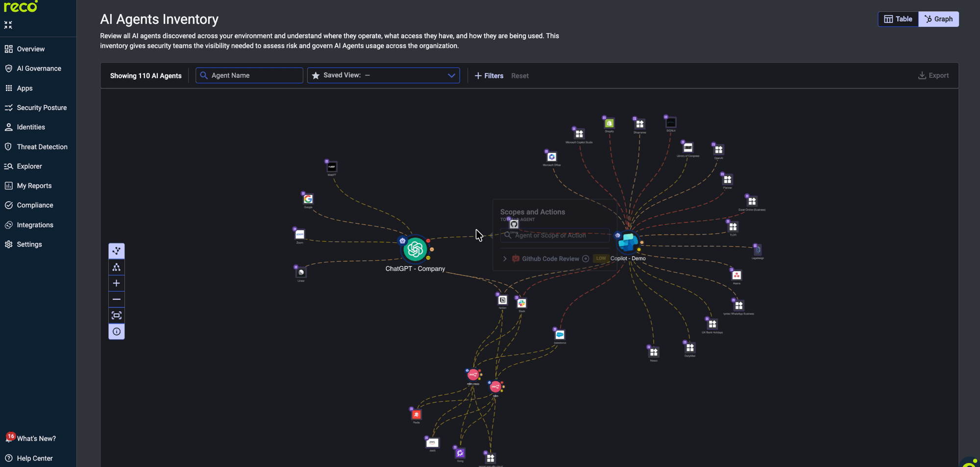Open the Saved View dropdown
The image size is (980, 467).
[451, 75]
